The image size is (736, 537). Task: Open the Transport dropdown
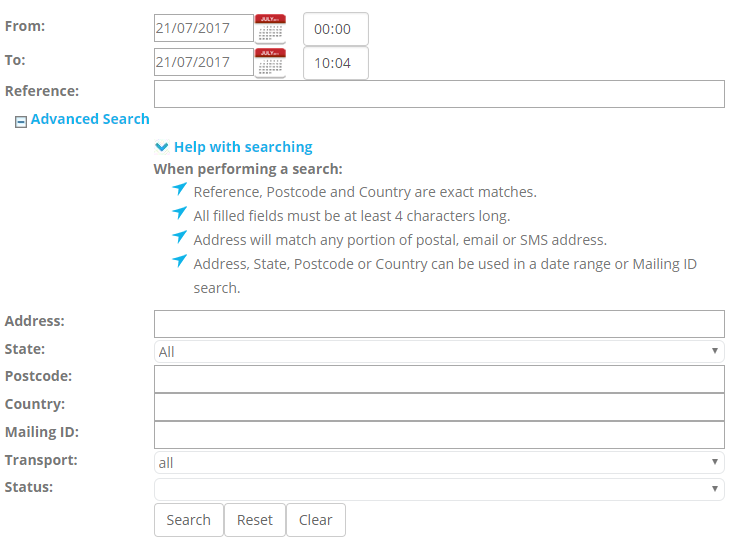[439, 462]
